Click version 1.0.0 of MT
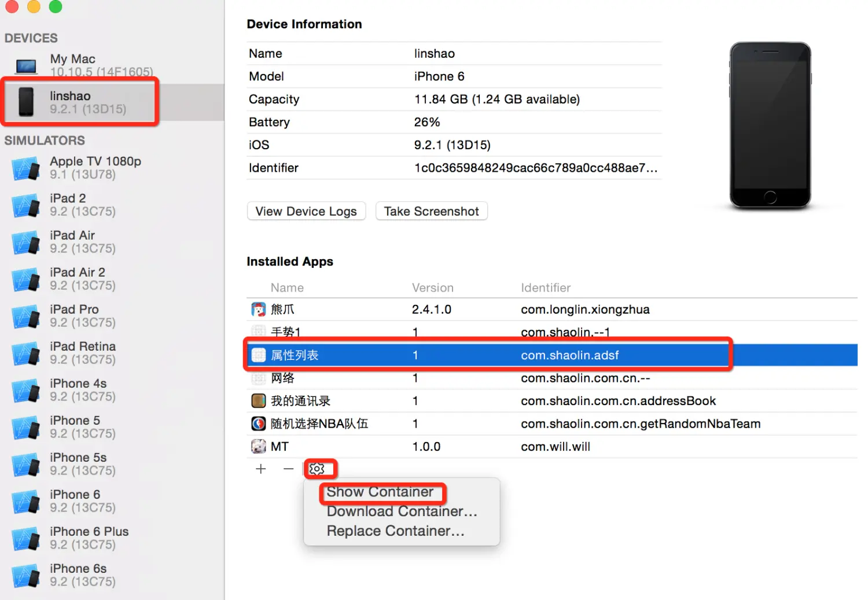 point(426,447)
